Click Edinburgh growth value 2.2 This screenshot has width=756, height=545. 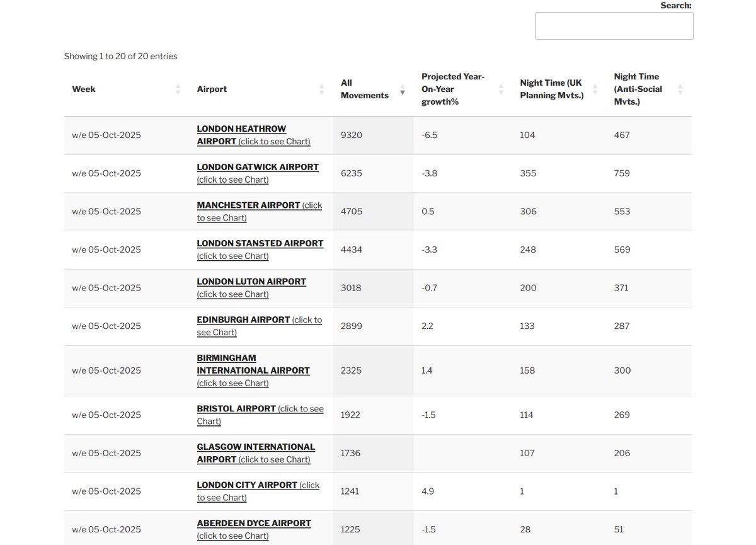(428, 326)
